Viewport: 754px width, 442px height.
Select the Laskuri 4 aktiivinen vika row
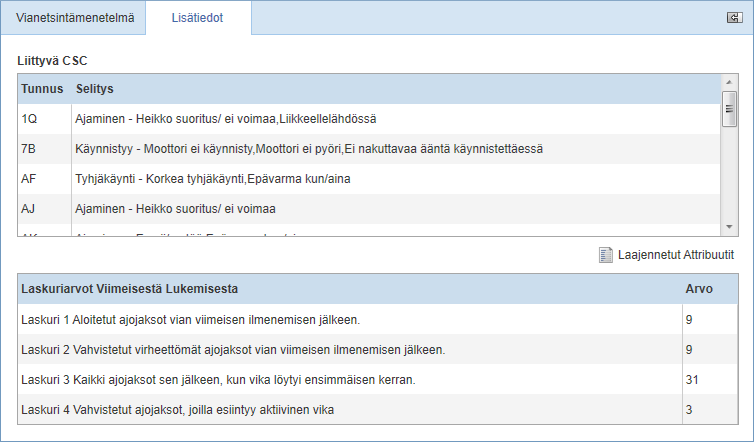point(377,410)
